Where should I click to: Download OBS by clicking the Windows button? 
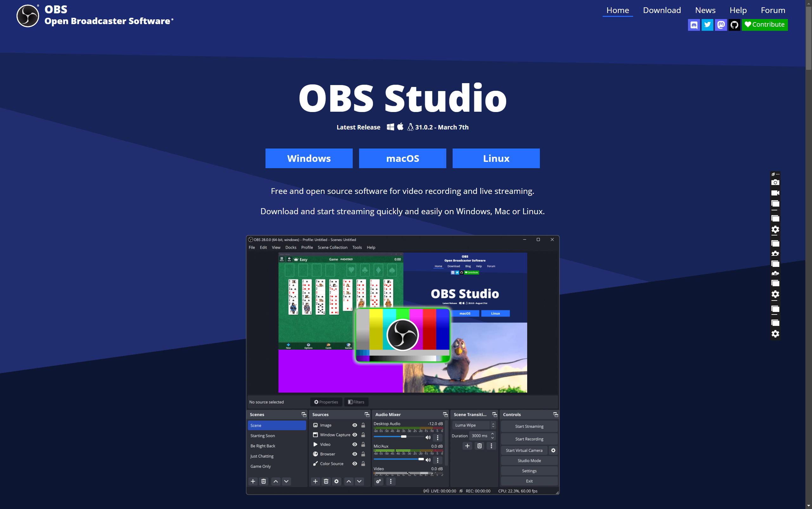[309, 158]
